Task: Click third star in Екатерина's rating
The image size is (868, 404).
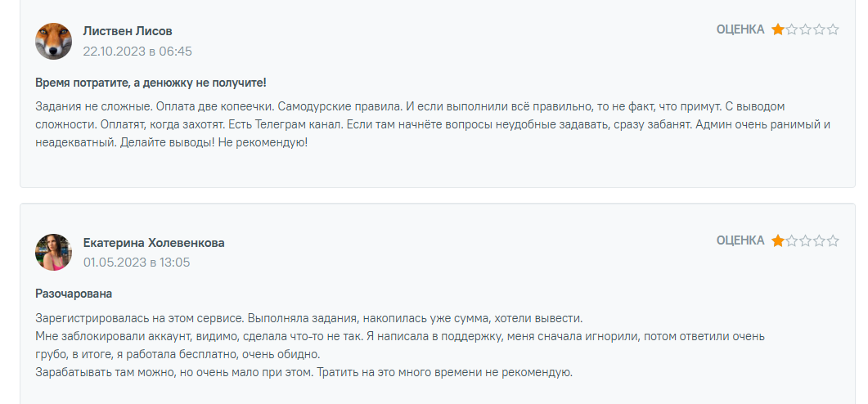Action: click(806, 240)
